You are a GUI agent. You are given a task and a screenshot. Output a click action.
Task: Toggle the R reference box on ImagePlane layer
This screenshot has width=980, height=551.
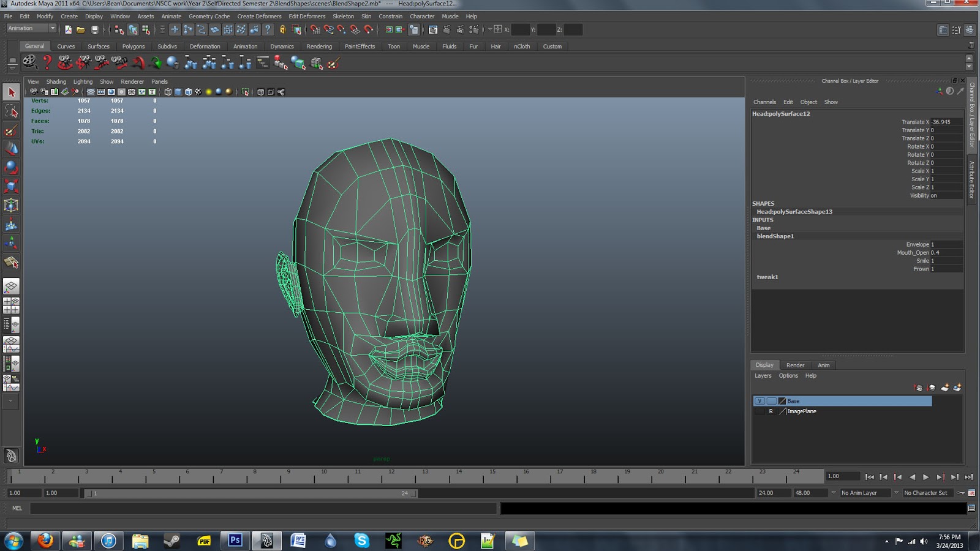tap(771, 411)
